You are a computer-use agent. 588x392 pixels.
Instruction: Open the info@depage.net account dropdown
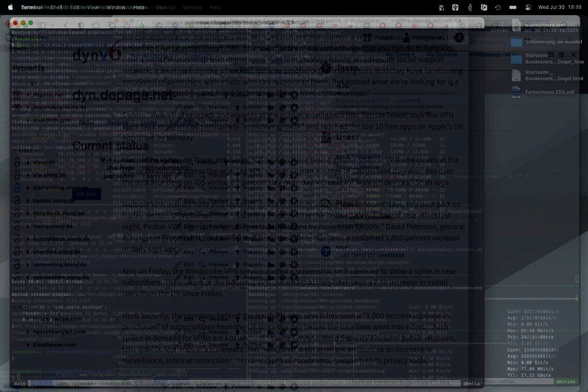pos(493,55)
